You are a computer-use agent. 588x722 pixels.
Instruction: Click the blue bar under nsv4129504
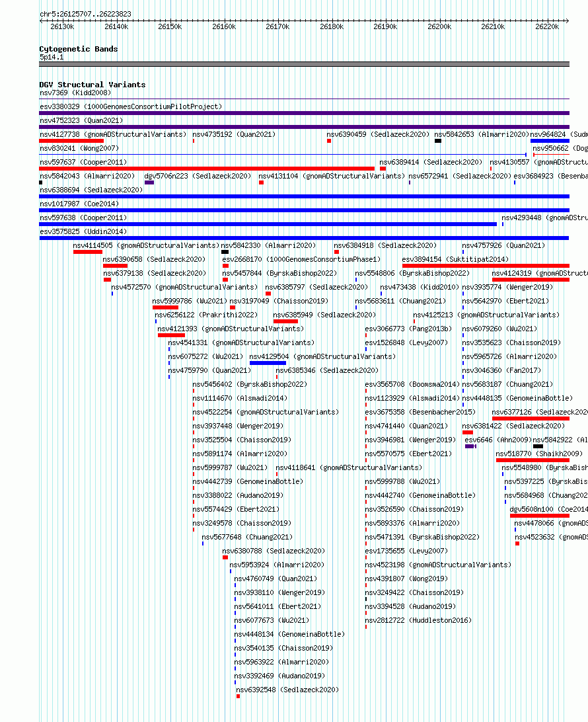point(268,363)
